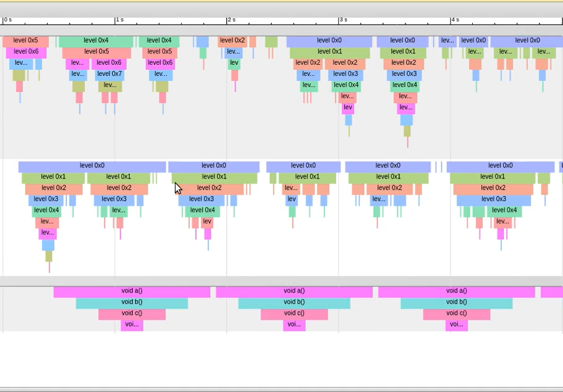Select the first "voi..." slice in bottom track
This screenshot has height=392, width=563.
(x=132, y=325)
